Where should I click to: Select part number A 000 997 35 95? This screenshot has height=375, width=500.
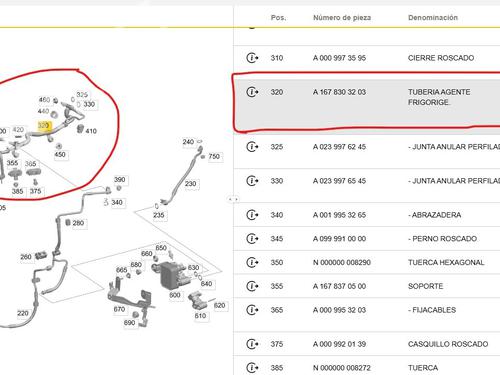[x=339, y=58]
